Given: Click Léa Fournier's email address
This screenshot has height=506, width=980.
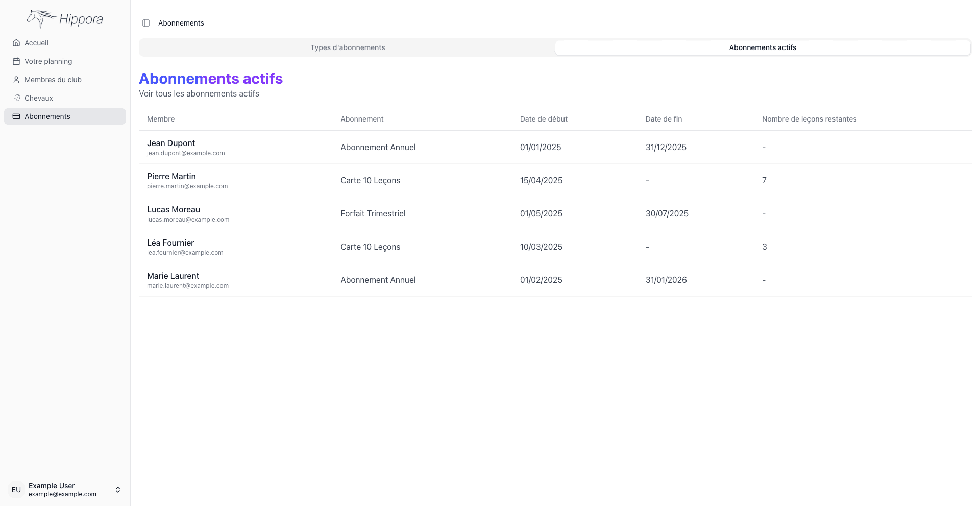Looking at the screenshot, I should (x=185, y=253).
